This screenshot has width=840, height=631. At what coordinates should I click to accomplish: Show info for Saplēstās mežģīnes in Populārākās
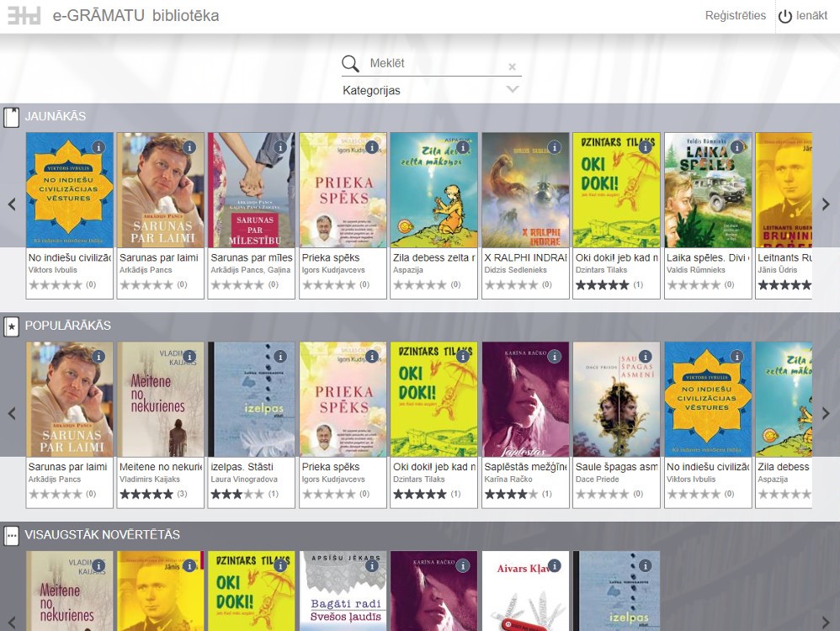coord(555,356)
